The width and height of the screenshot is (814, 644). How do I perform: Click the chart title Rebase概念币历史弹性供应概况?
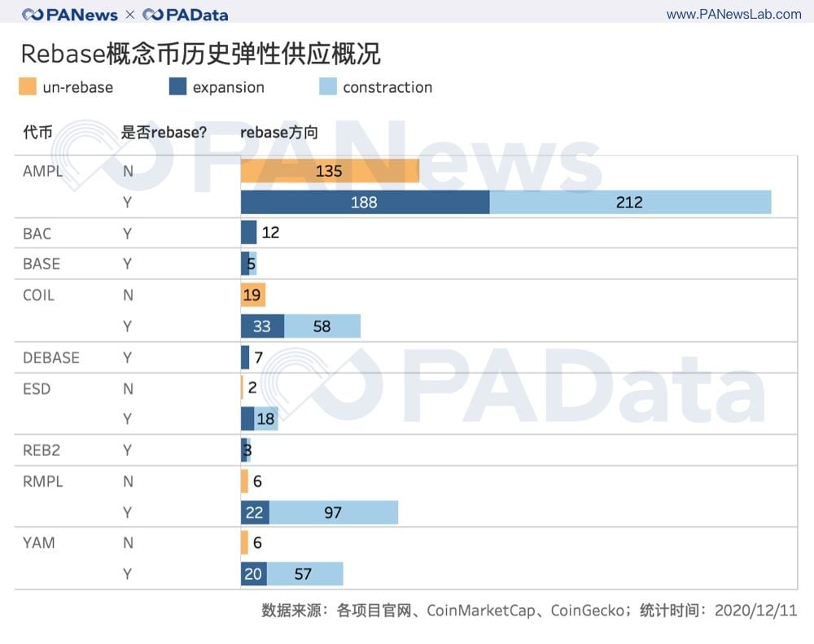[200, 54]
